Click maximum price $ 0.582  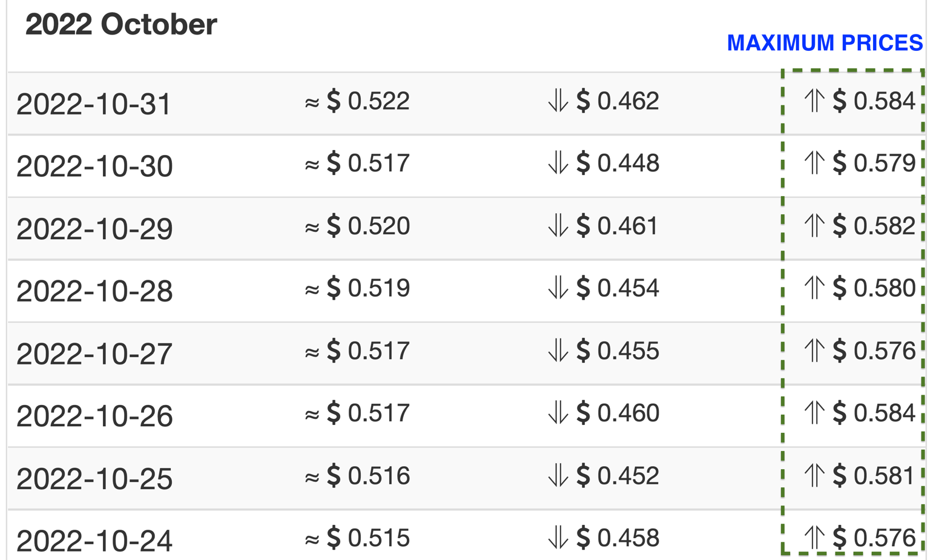874,226
